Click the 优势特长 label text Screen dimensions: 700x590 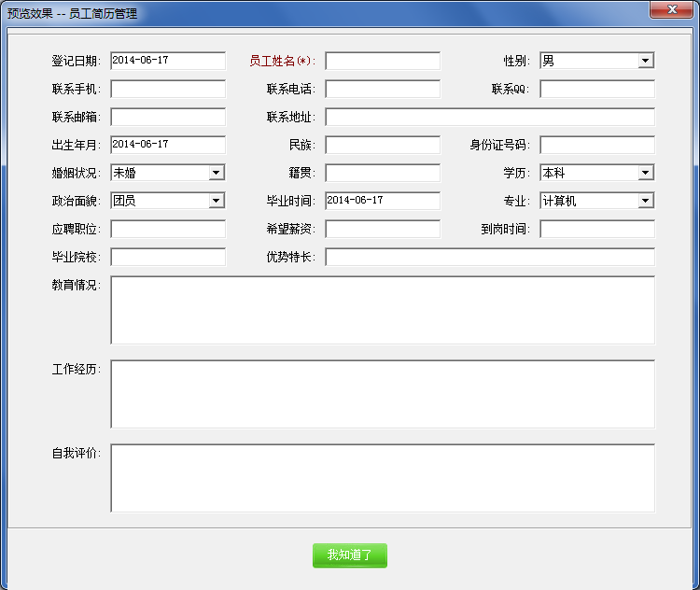(291, 257)
